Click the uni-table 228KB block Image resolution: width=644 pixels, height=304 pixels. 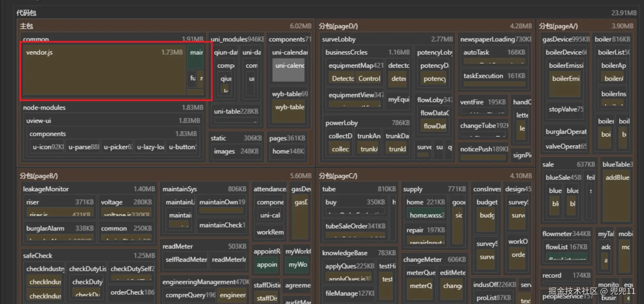(x=236, y=112)
